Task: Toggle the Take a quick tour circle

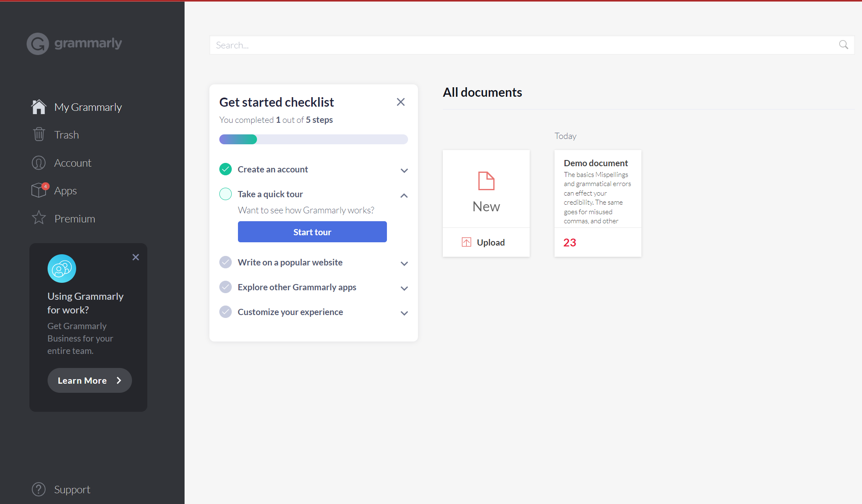Action: pos(226,194)
